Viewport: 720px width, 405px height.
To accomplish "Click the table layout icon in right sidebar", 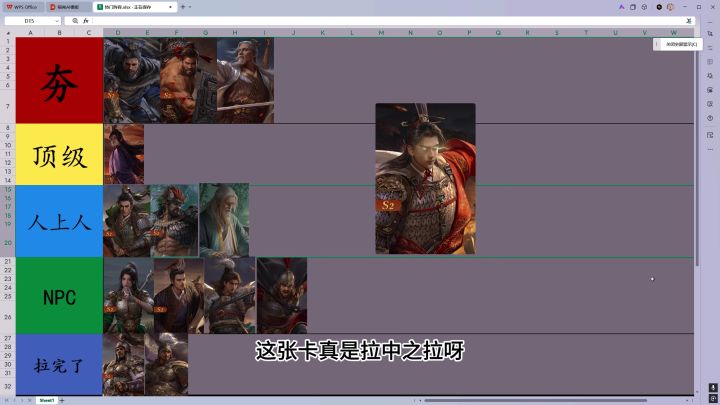I will [x=710, y=62].
